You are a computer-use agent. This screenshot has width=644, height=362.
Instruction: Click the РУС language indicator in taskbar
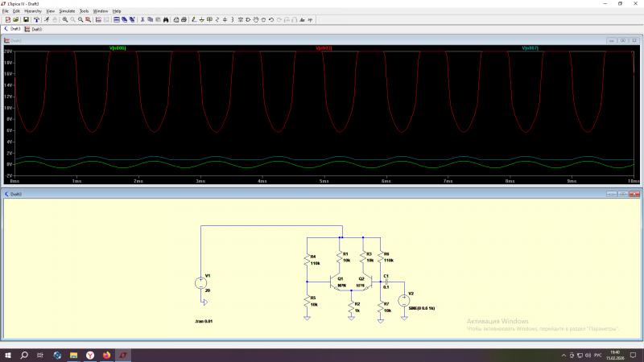click(597, 355)
